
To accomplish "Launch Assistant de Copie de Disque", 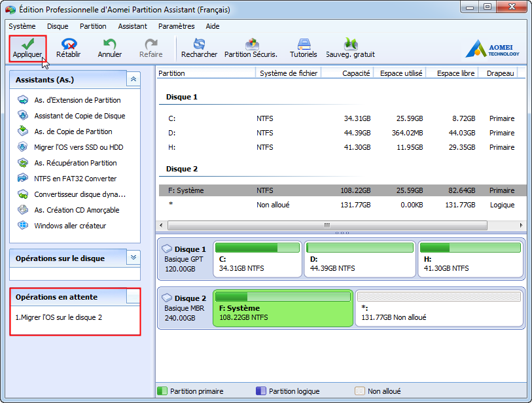I will coord(80,116).
